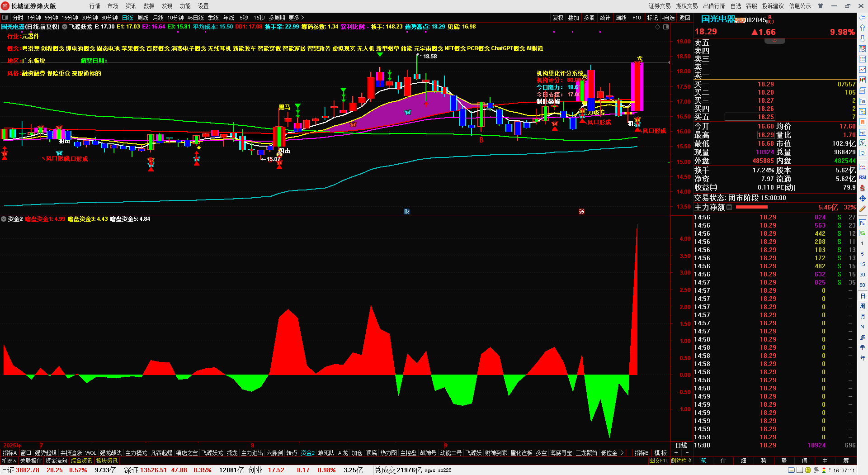This screenshot has height=475, width=868.
Task: Click the F10 icon in right sidebar
Action: pyautogui.click(x=863, y=101)
